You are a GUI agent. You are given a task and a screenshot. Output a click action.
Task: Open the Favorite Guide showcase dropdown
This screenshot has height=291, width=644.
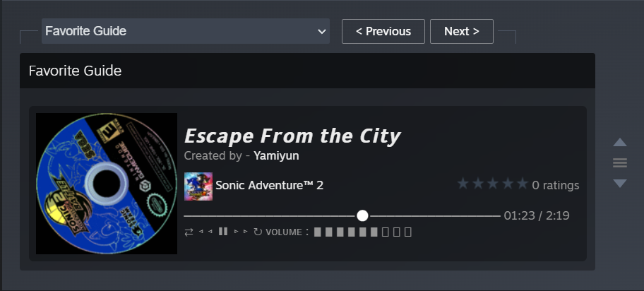pos(186,31)
